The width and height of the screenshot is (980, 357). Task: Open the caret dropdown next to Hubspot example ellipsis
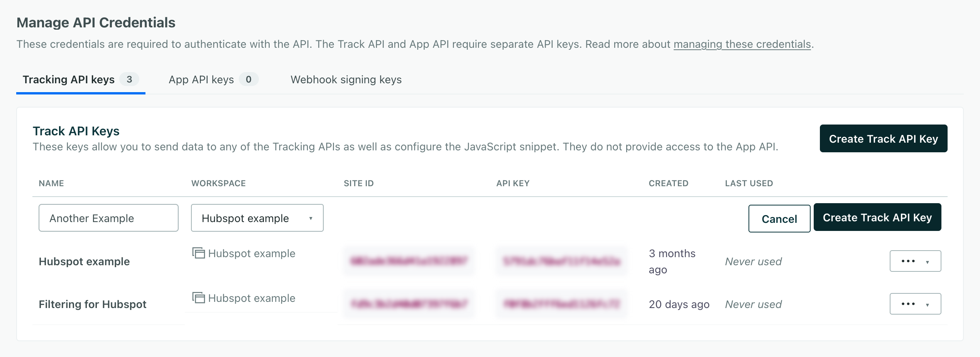point(928,261)
